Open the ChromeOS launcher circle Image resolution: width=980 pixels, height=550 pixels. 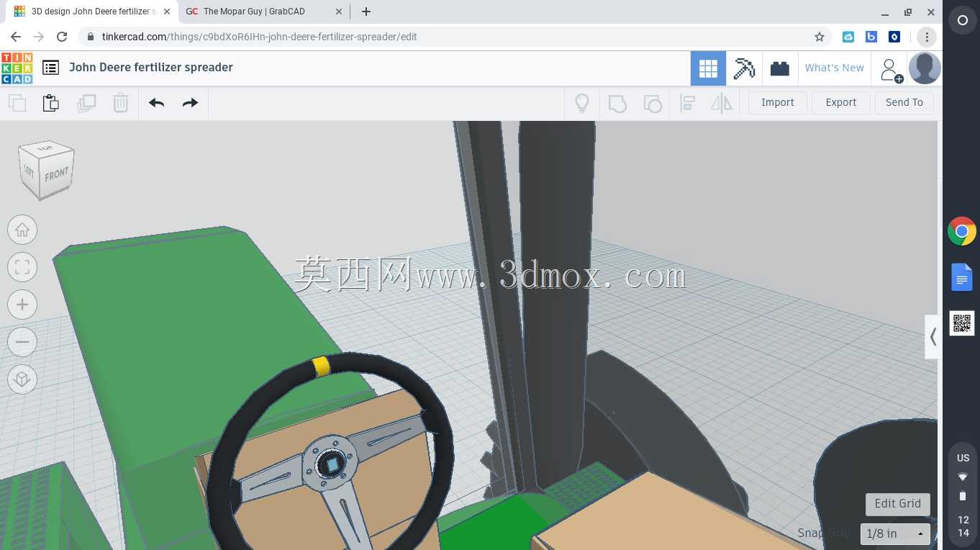[x=962, y=21]
